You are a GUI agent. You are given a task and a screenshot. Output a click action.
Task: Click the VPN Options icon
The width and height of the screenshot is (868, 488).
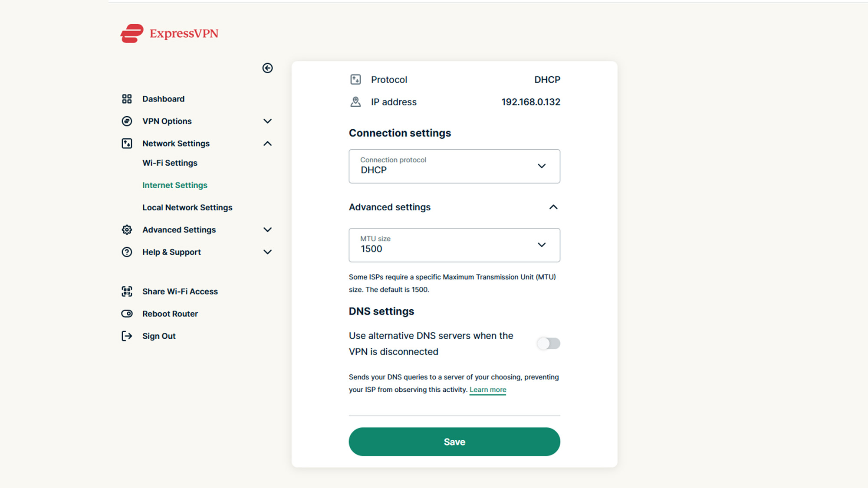[127, 121]
